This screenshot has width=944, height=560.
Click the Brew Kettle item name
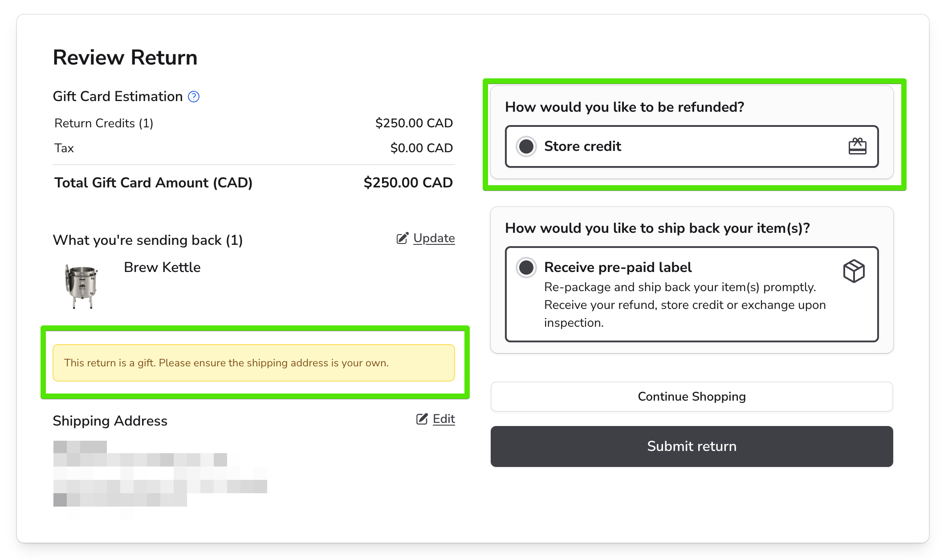pyautogui.click(x=162, y=267)
